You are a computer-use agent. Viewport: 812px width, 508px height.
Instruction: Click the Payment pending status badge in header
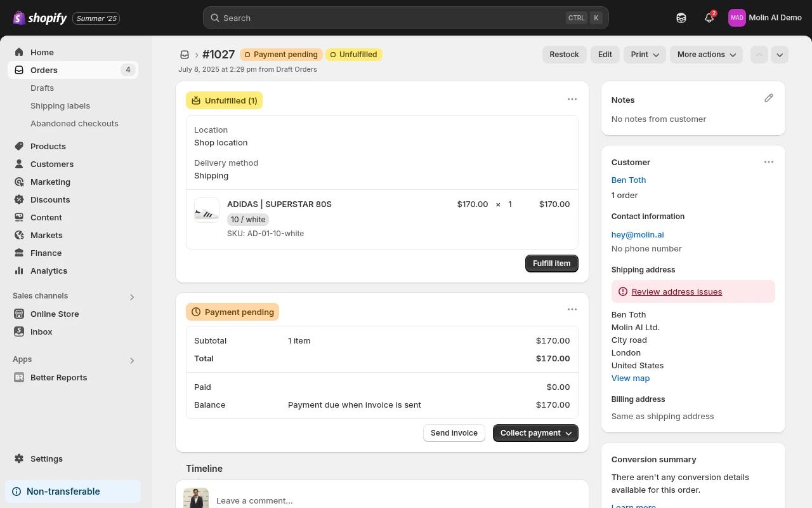[x=281, y=55]
